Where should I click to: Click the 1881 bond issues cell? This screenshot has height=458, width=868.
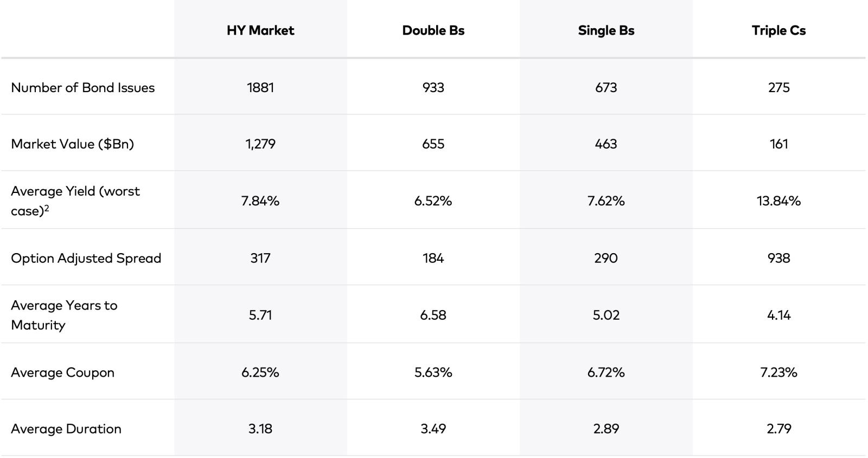point(260,88)
